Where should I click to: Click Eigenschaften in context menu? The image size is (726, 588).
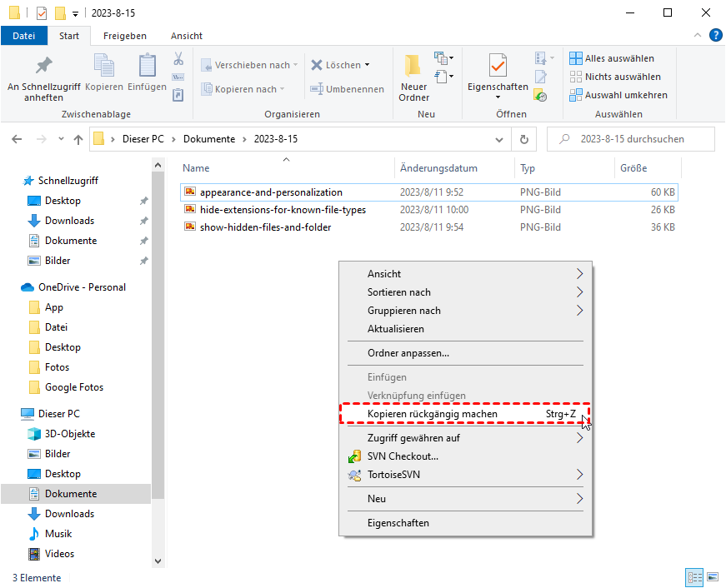pyautogui.click(x=465, y=523)
